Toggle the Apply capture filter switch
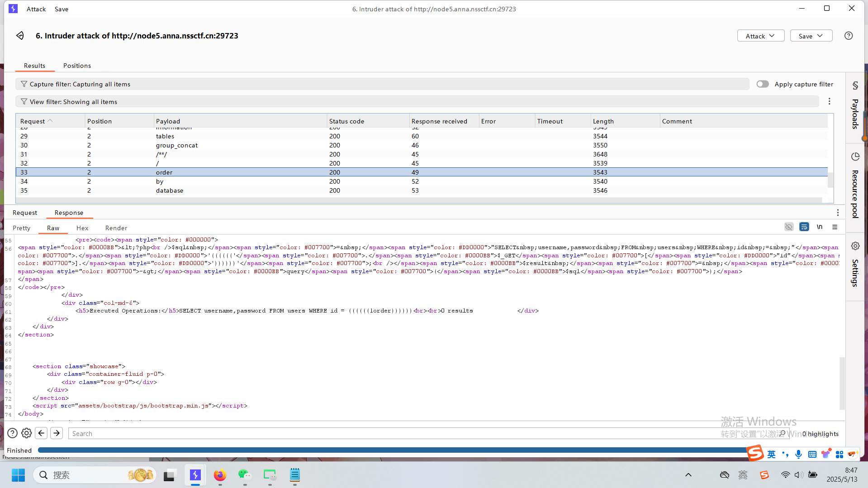 click(763, 84)
